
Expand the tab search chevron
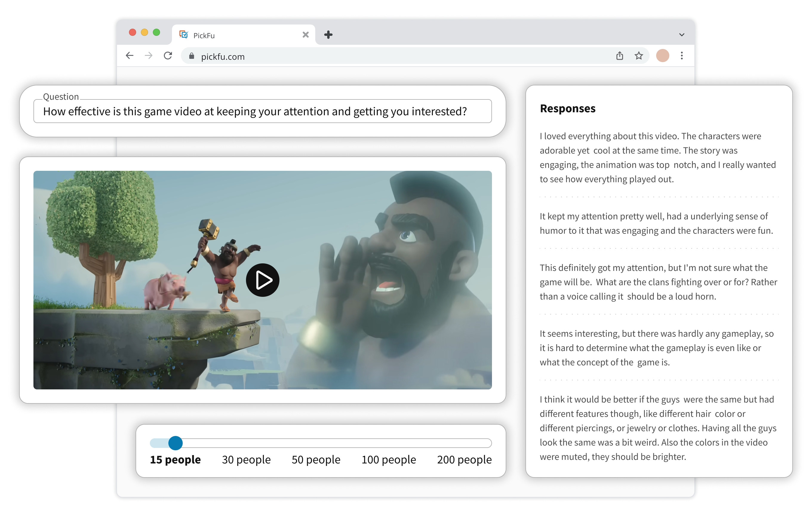pyautogui.click(x=682, y=35)
